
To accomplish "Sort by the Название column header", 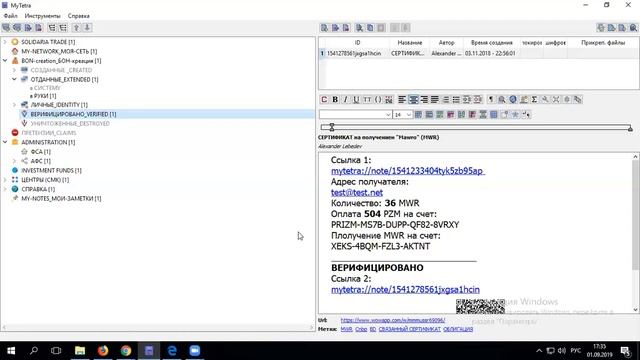I will 409,42.
